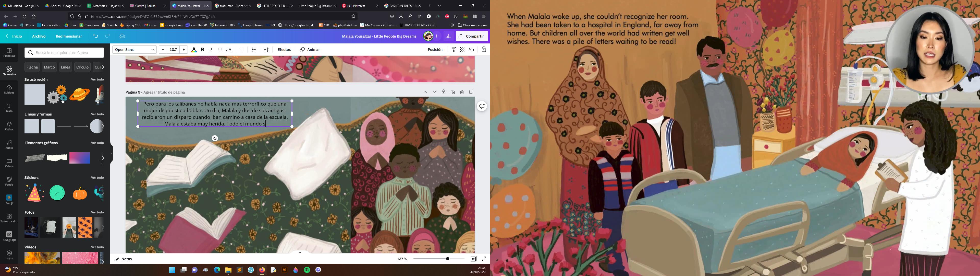This screenshot has width=980, height=276.
Task: Switch to the Mi unidad Google Drive tab
Action: point(21,6)
